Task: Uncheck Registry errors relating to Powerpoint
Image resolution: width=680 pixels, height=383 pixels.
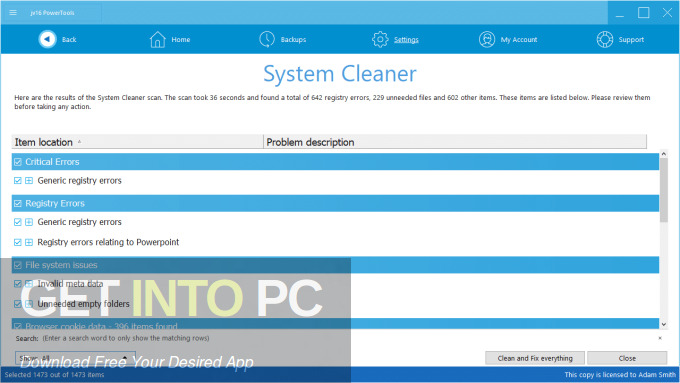Action: [x=18, y=242]
